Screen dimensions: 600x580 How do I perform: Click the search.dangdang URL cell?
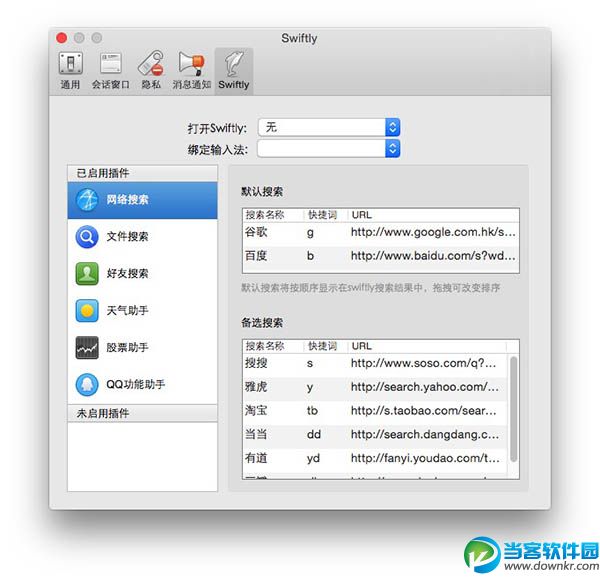point(425,435)
